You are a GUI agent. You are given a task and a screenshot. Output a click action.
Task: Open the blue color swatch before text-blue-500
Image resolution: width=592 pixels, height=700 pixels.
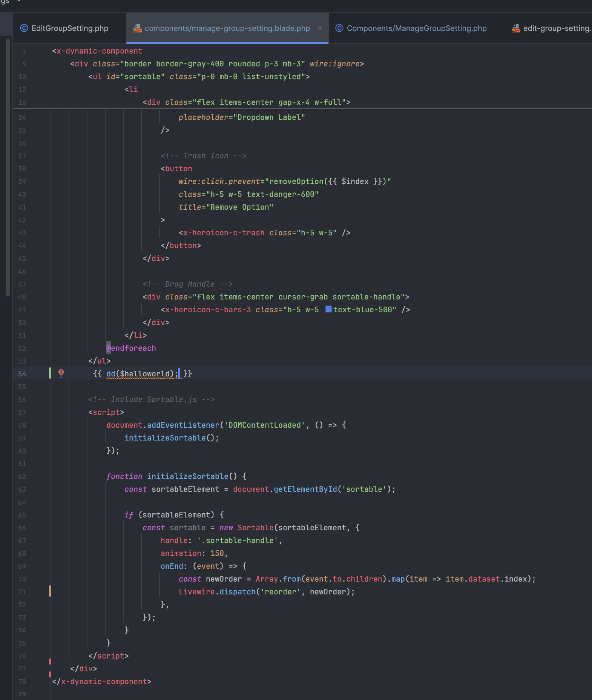328,309
